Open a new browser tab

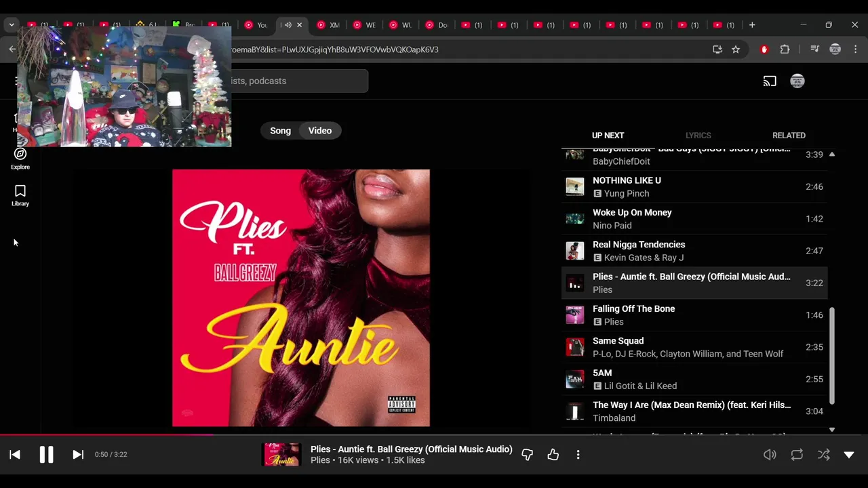[752, 25]
